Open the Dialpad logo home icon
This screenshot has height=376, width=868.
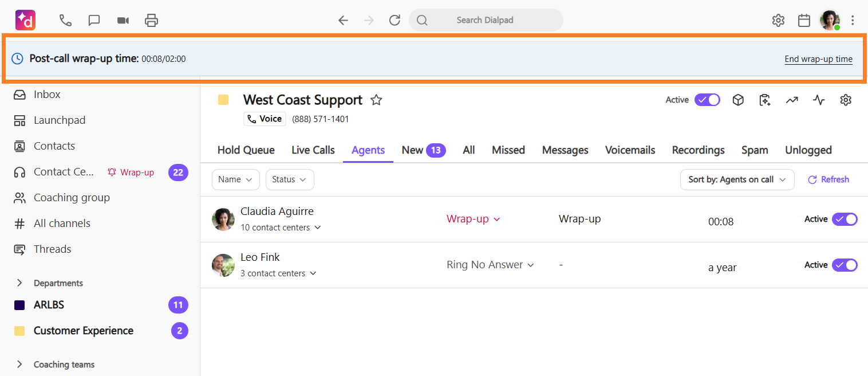pos(26,20)
